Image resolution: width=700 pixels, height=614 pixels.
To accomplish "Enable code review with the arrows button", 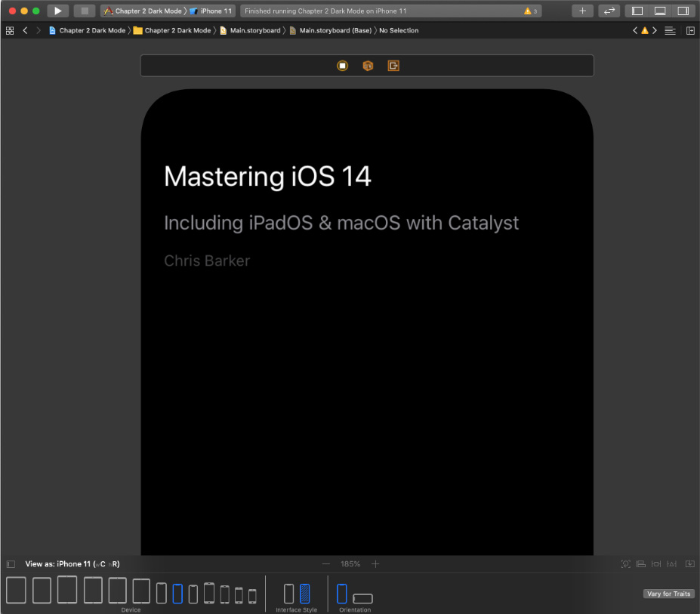I will tap(609, 11).
